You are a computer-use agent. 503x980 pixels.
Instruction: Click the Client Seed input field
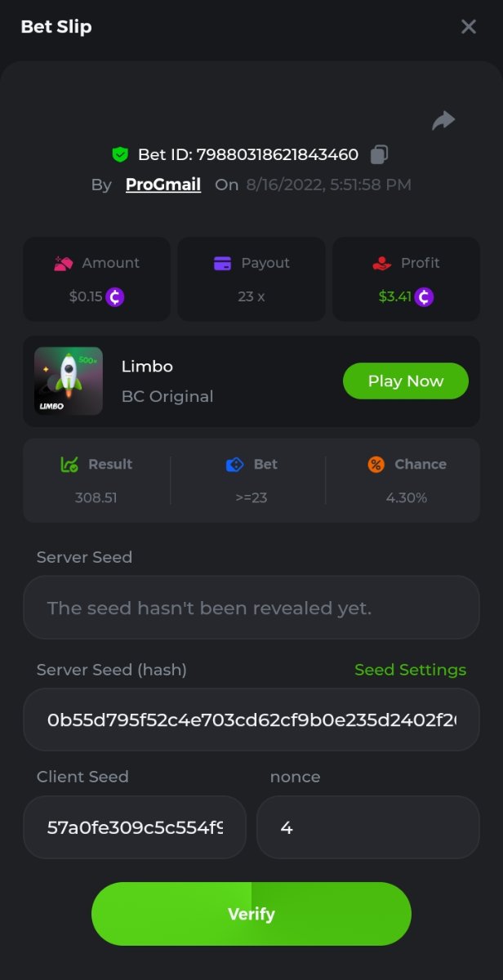tap(135, 827)
